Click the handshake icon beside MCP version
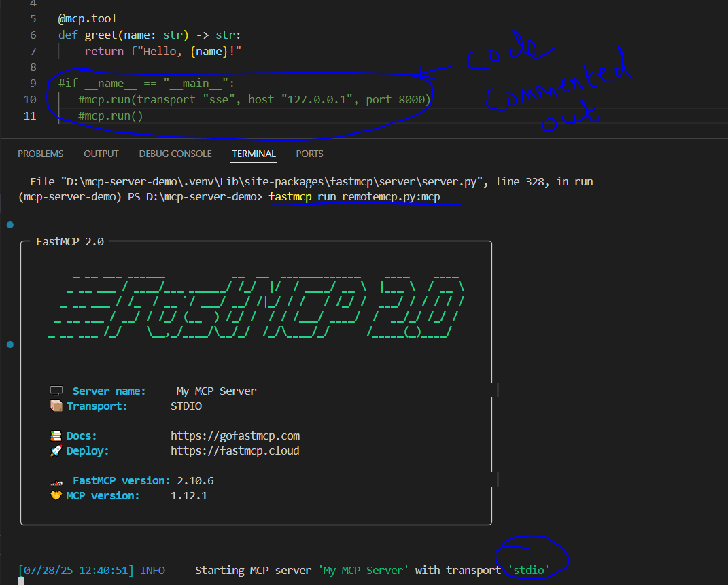Image resolution: width=728 pixels, height=585 pixels. pyautogui.click(x=56, y=495)
